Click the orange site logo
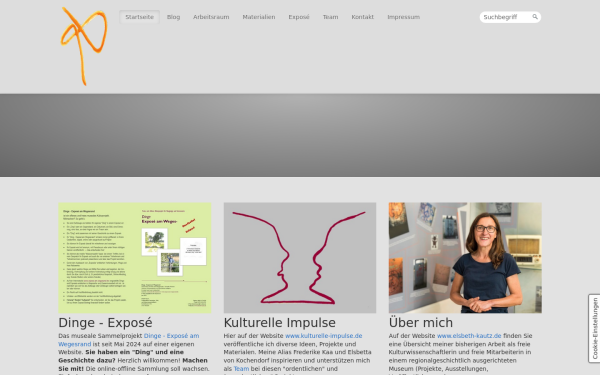The image size is (600, 375). [x=84, y=46]
